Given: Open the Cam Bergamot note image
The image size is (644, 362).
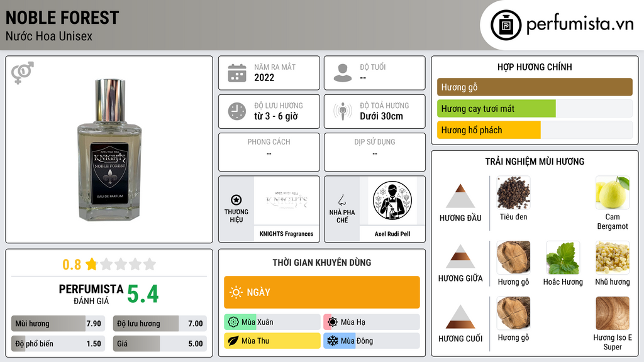Looking at the screenshot, I should [x=613, y=193].
